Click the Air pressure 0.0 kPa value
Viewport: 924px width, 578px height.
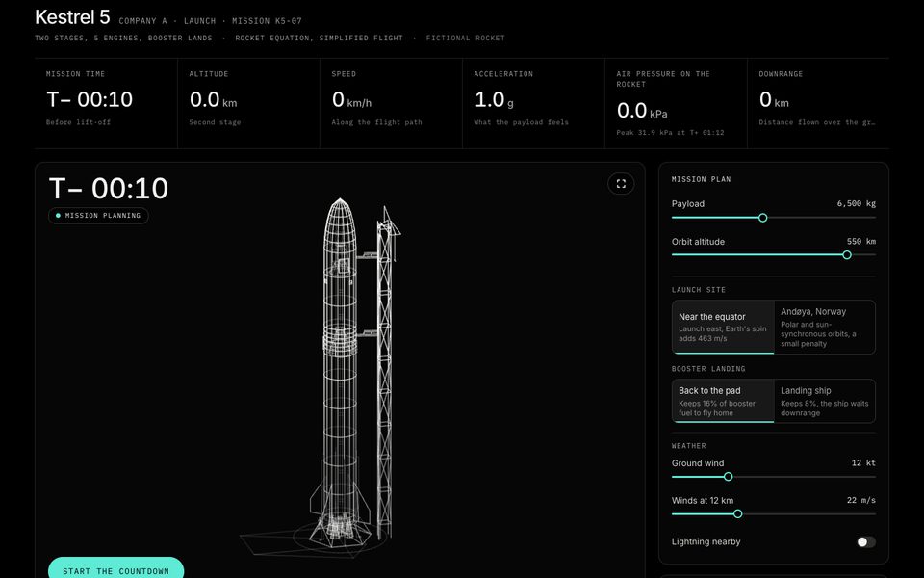point(642,111)
